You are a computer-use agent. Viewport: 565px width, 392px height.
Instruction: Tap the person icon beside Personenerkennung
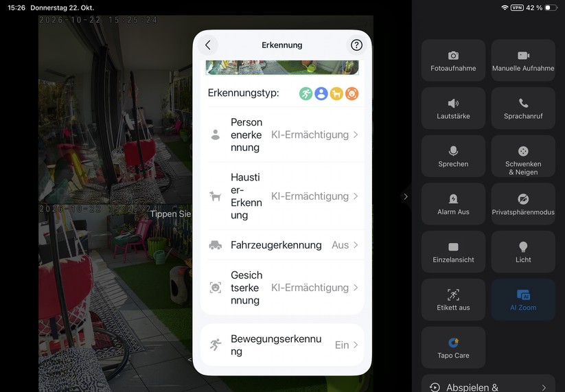216,135
